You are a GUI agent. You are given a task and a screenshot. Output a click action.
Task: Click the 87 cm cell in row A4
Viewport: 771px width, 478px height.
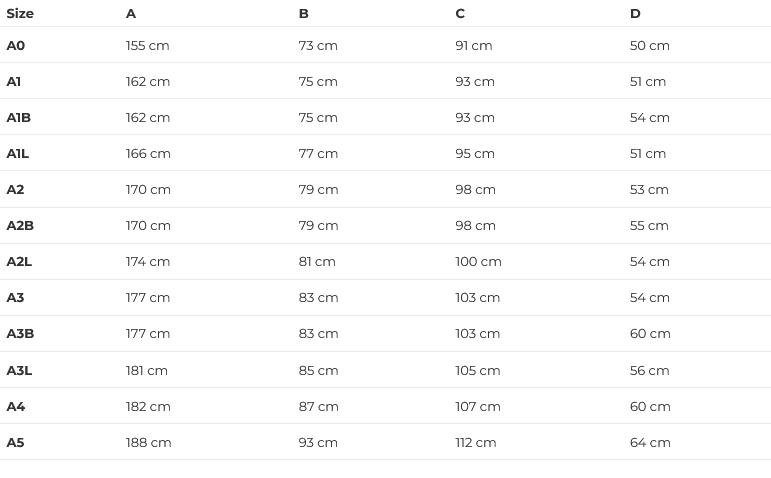coord(318,406)
